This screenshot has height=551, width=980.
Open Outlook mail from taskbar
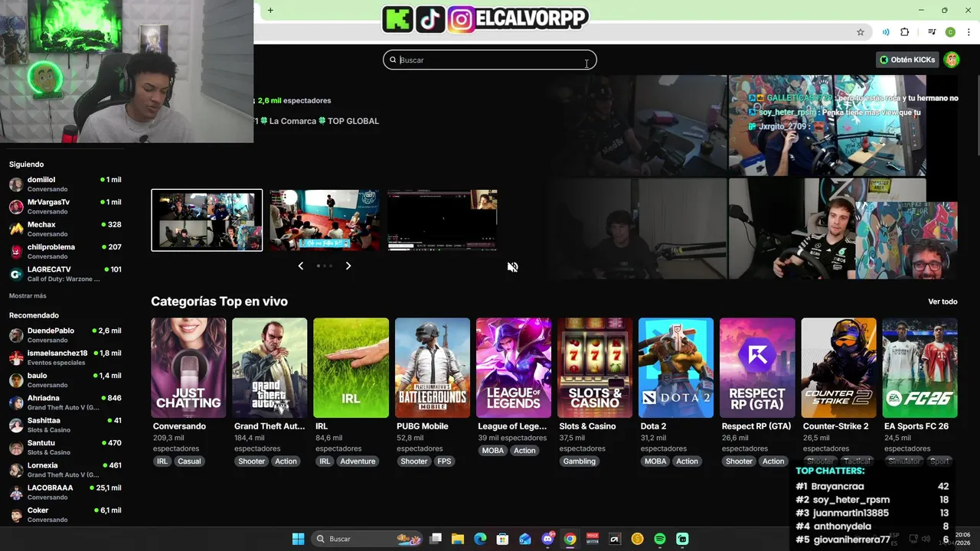(x=525, y=539)
